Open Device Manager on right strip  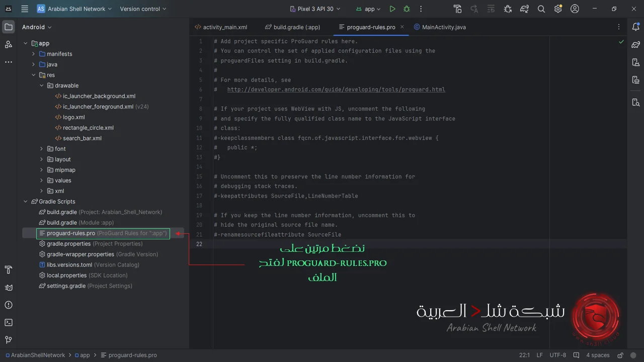point(635,62)
